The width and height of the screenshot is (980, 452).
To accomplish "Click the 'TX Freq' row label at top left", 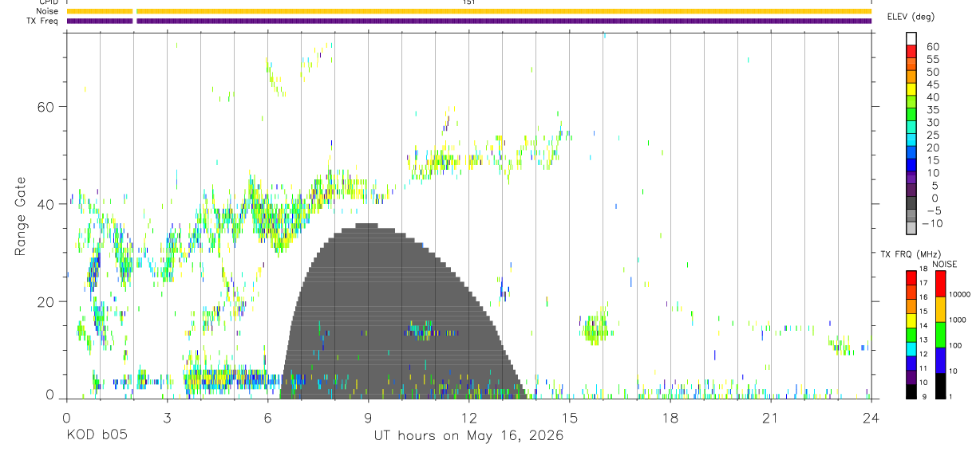I will coord(44,21).
